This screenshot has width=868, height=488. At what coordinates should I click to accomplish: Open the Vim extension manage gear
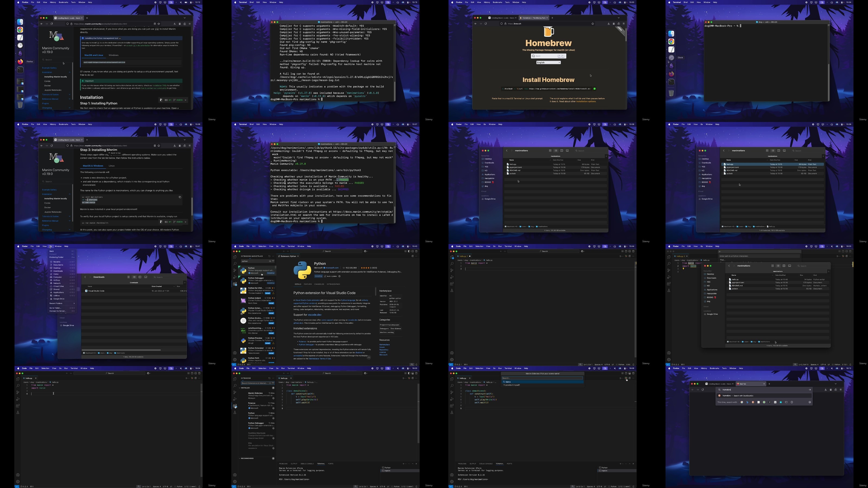point(273,448)
